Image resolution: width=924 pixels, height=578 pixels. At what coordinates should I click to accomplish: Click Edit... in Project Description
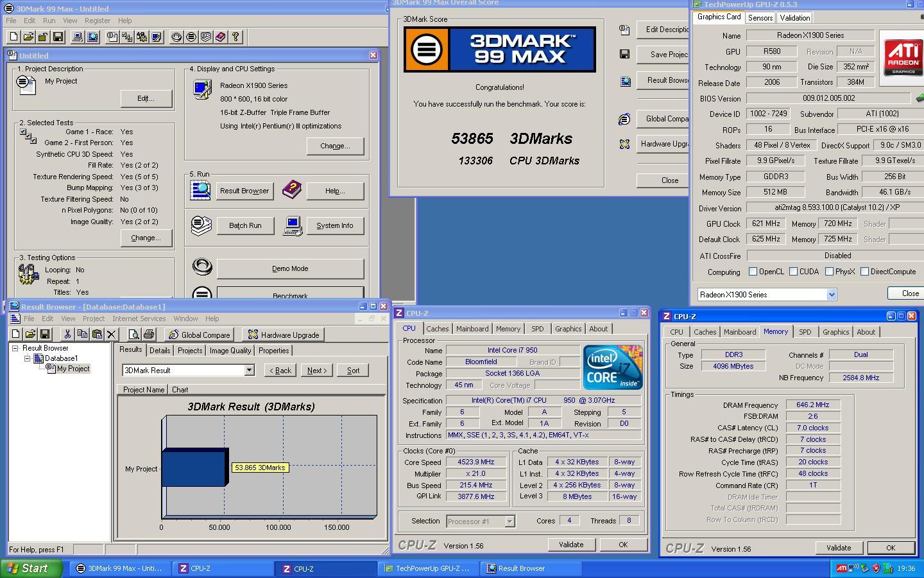[x=146, y=98]
